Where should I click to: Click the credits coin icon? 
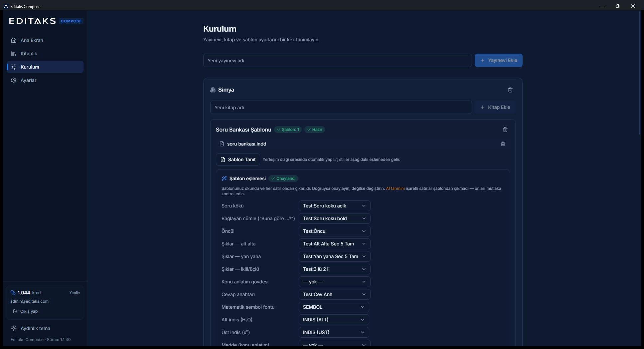click(x=13, y=293)
